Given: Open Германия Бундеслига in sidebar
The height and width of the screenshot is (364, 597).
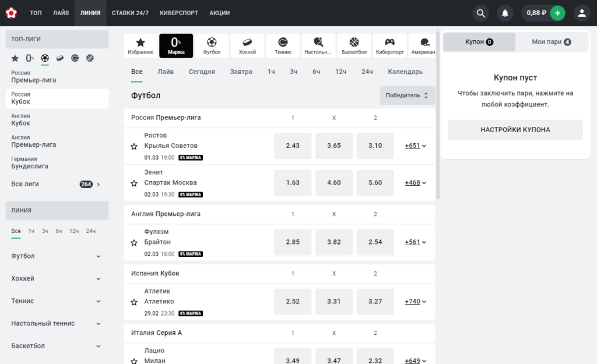Looking at the screenshot, I should (x=57, y=163).
